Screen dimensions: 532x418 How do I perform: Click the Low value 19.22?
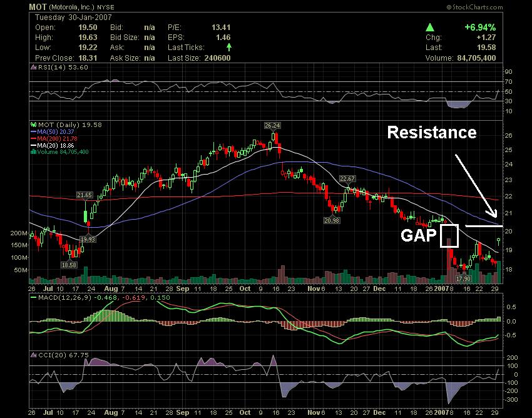(x=88, y=48)
